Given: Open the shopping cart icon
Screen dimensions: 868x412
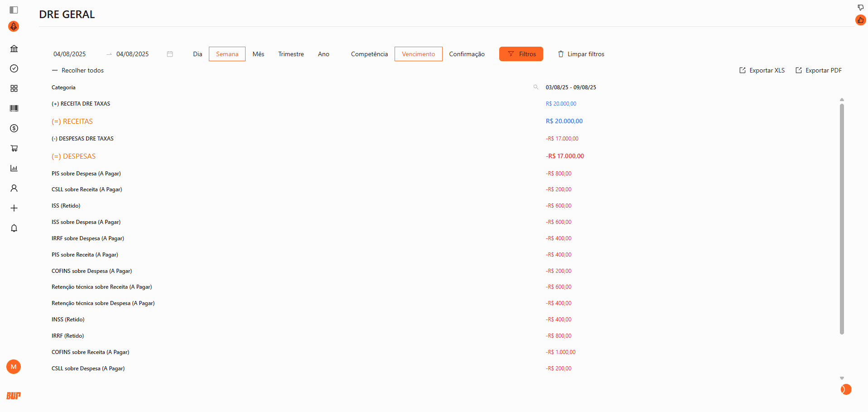Looking at the screenshot, I should 14,148.
